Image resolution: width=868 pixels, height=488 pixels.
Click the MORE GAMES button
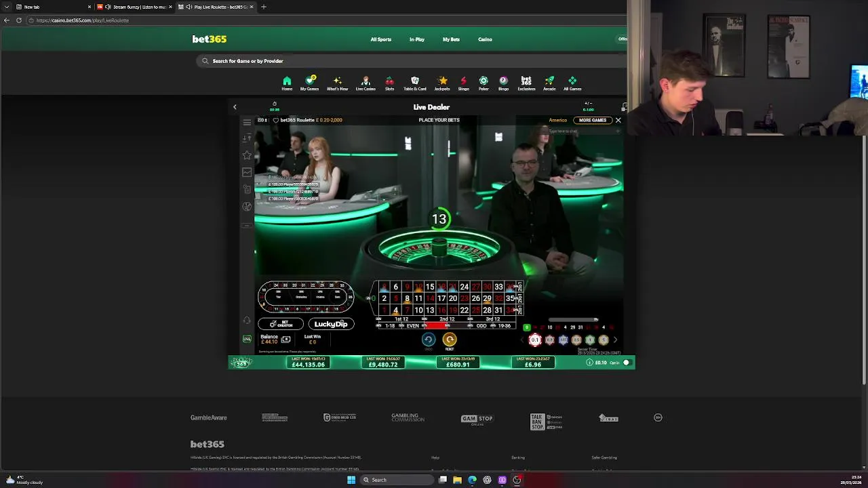(593, 120)
